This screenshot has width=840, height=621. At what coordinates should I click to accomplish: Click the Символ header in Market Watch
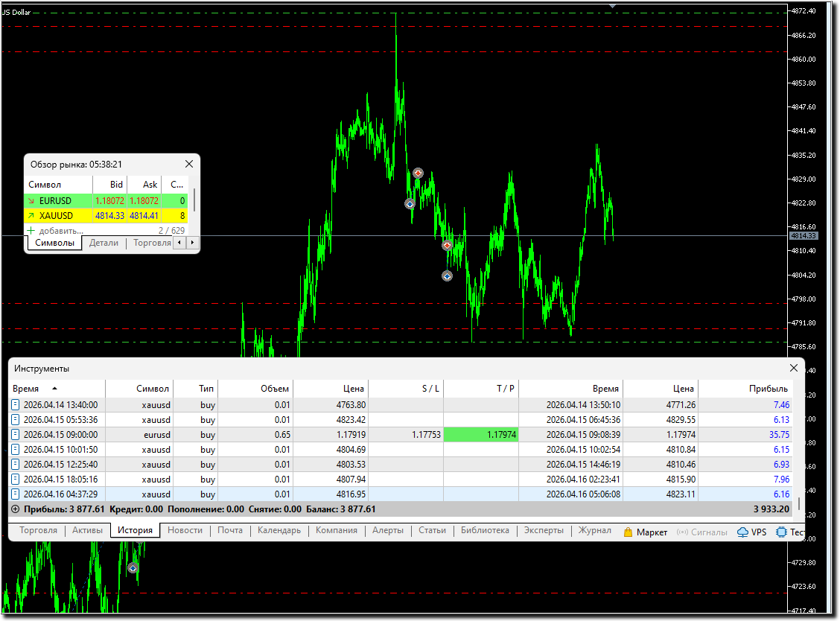pyautogui.click(x=45, y=185)
